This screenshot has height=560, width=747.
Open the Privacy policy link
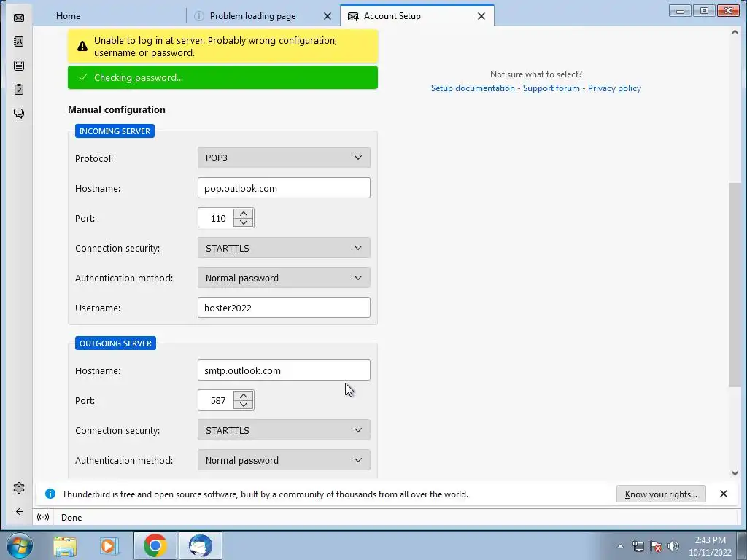pos(614,88)
